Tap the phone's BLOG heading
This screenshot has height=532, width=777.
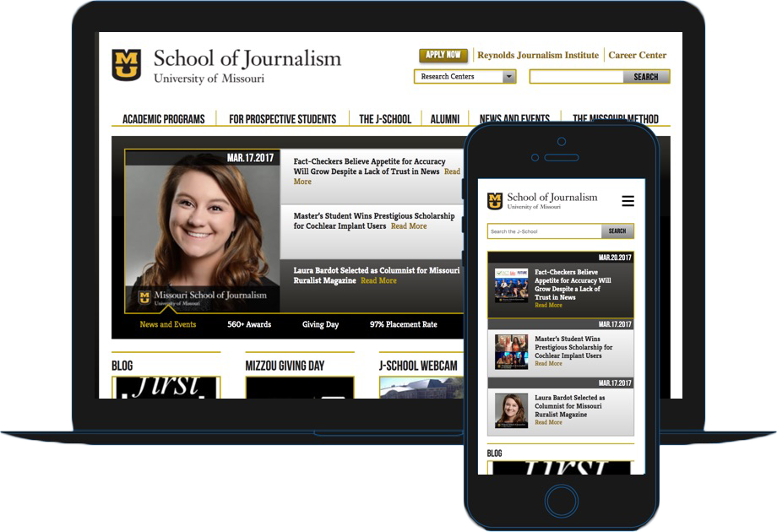click(x=495, y=453)
